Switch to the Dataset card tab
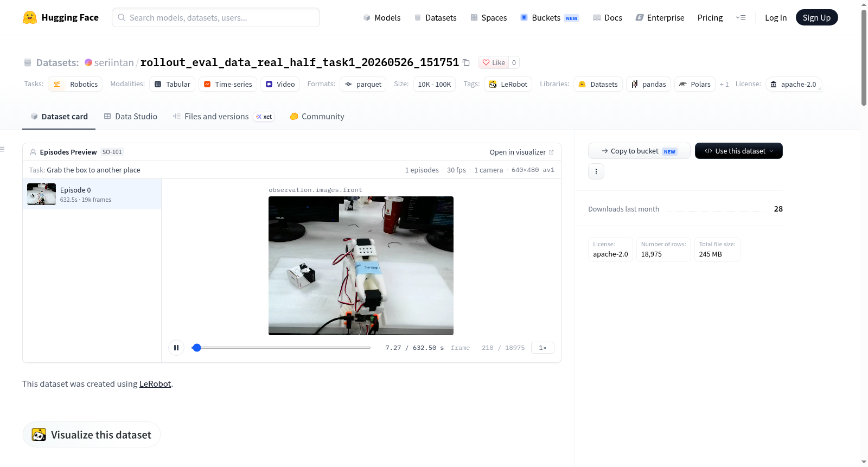The image size is (868, 467). (59, 117)
